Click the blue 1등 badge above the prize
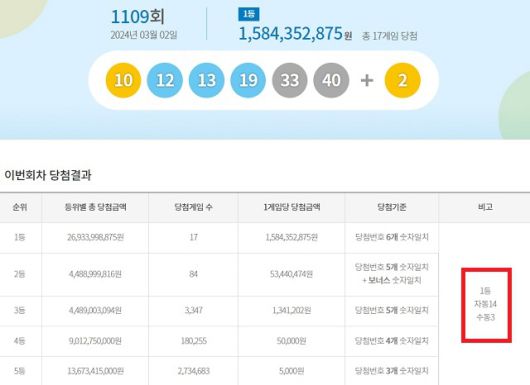The image size is (530, 385). pos(249,14)
